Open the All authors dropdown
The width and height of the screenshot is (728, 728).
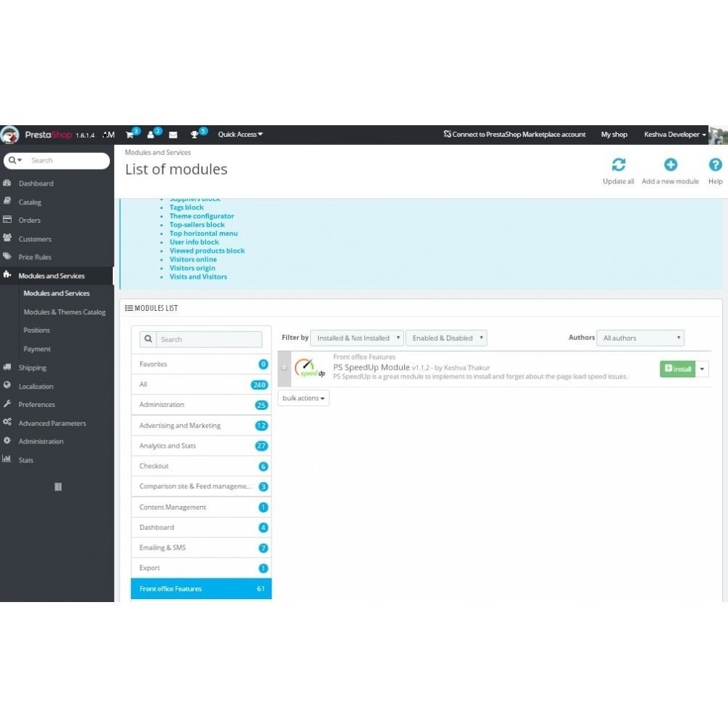pyautogui.click(x=640, y=338)
